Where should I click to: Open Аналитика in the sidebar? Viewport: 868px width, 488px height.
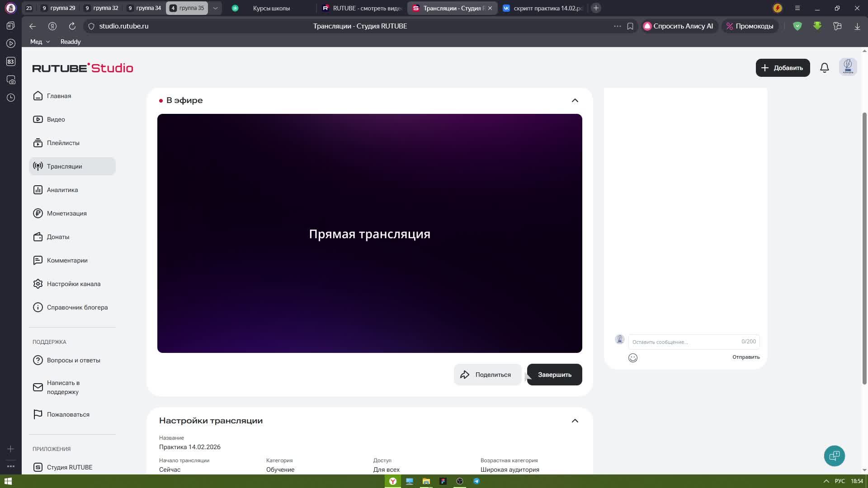click(62, 190)
